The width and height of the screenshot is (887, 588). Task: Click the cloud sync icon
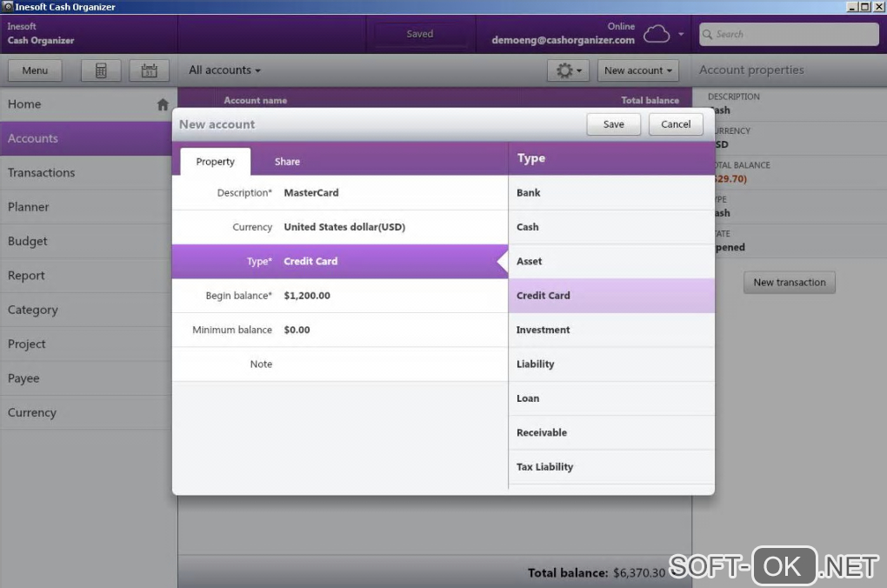(657, 34)
